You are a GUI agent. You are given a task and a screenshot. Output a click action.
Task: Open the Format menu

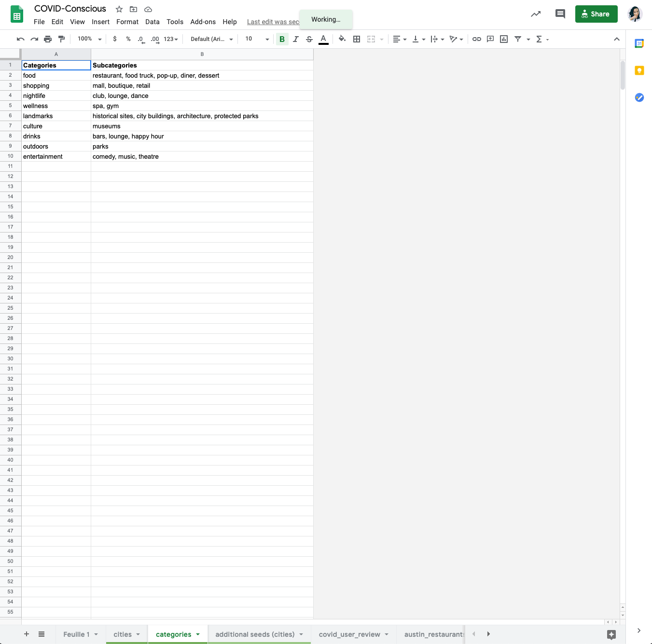coord(127,22)
